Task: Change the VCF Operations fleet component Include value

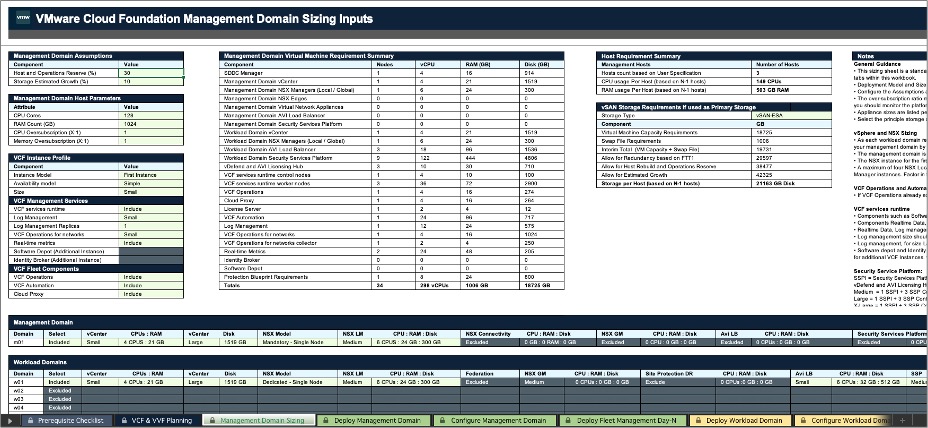Action: tap(151, 277)
